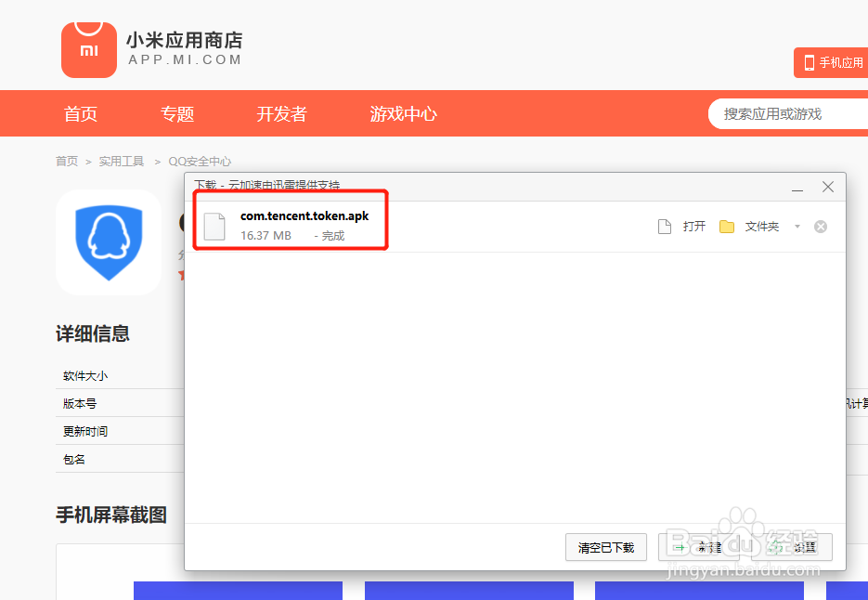Screen dimensions: 868x600
Task: Click the 实用工具 breadcrumb link
Action: (x=122, y=162)
